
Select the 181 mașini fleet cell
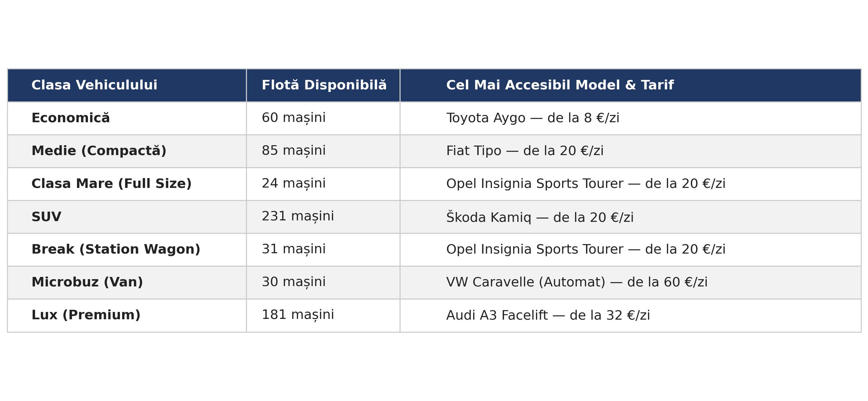(323, 315)
